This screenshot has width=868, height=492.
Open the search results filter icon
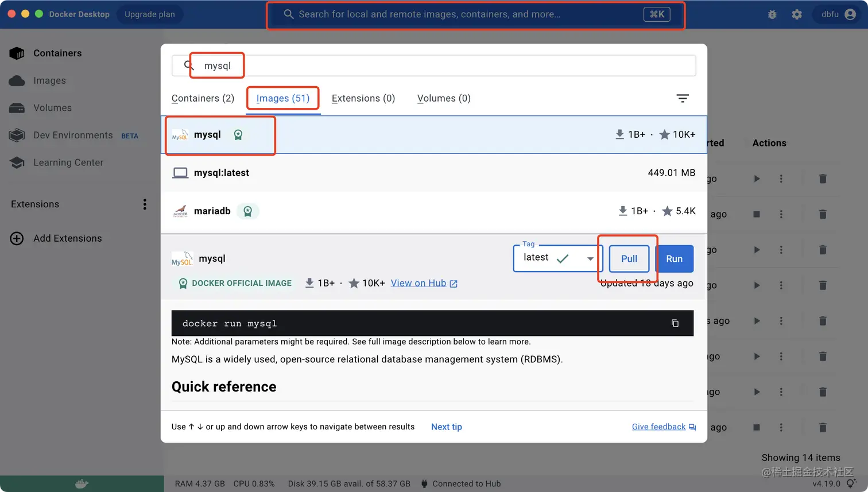(682, 99)
